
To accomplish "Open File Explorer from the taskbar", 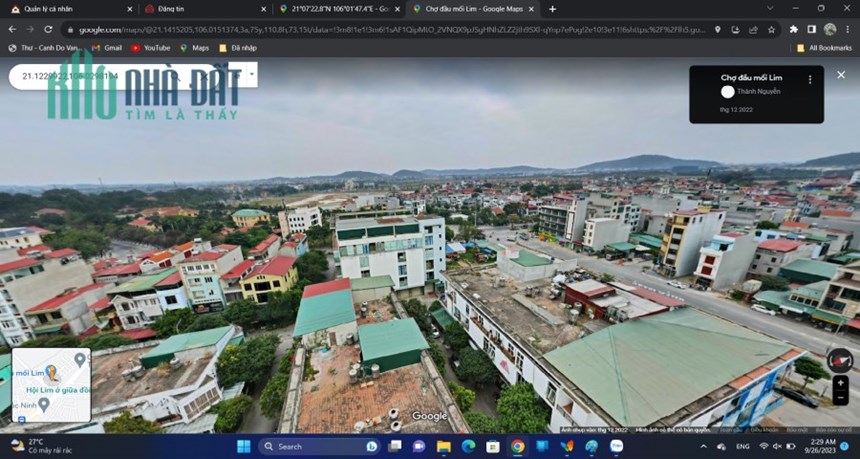I will click(444, 446).
